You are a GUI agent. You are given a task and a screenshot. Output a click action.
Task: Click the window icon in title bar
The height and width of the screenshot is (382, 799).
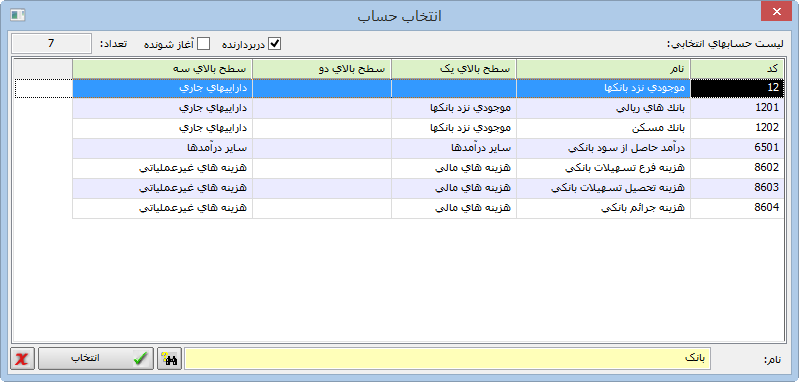(x=18, y=15)
